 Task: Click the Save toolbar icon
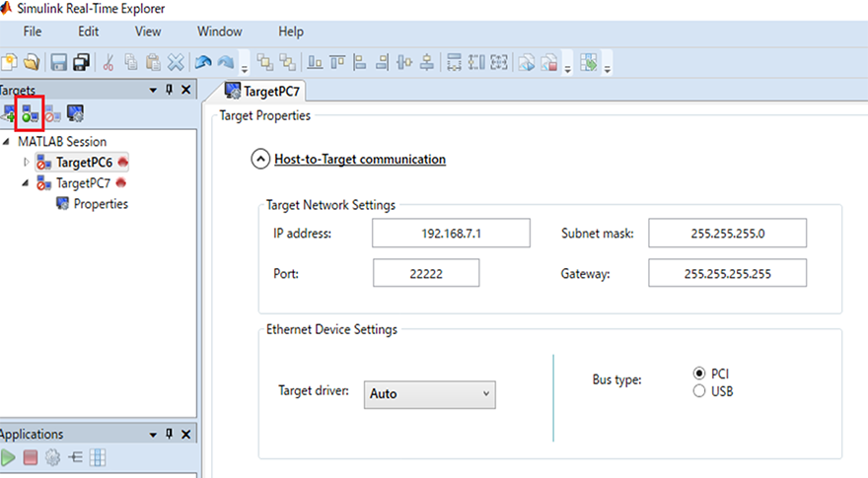pos(58,62)
